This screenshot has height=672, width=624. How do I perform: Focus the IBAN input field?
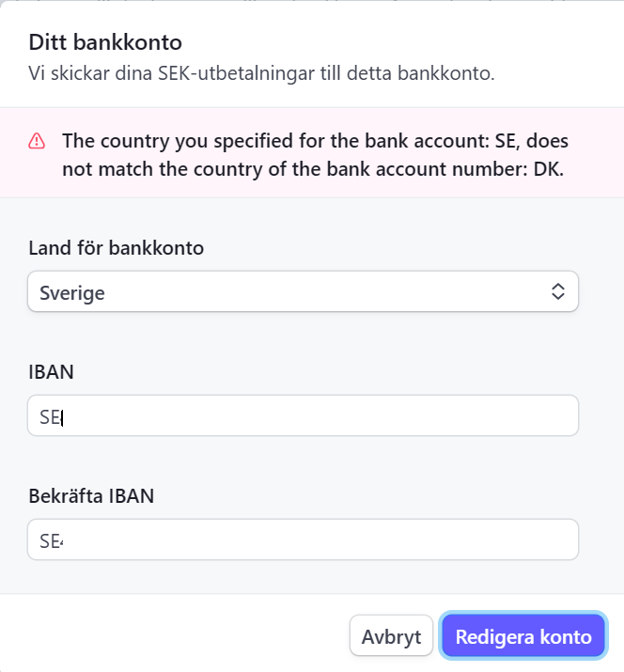click(303, 416)
